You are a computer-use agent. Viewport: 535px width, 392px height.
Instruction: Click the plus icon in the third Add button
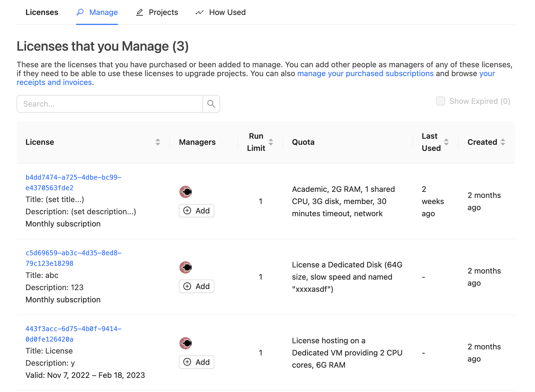point(187,362)
